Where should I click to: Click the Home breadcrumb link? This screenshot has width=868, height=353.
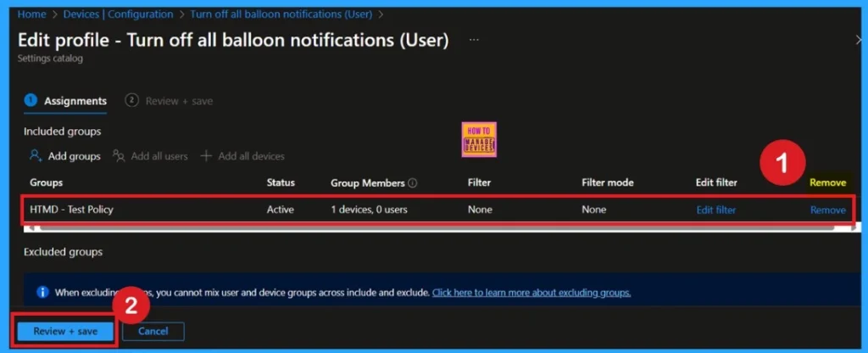[x=31, y=14]
